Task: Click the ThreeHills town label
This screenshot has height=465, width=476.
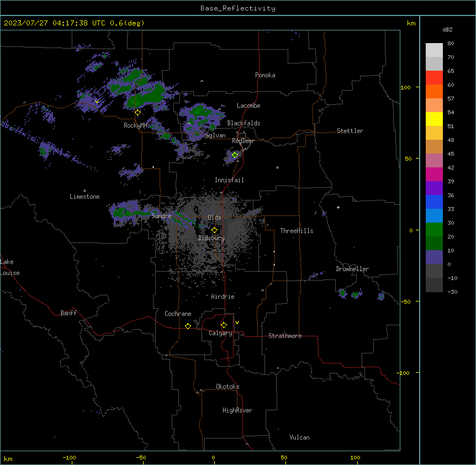Action: tap(297, 231)
